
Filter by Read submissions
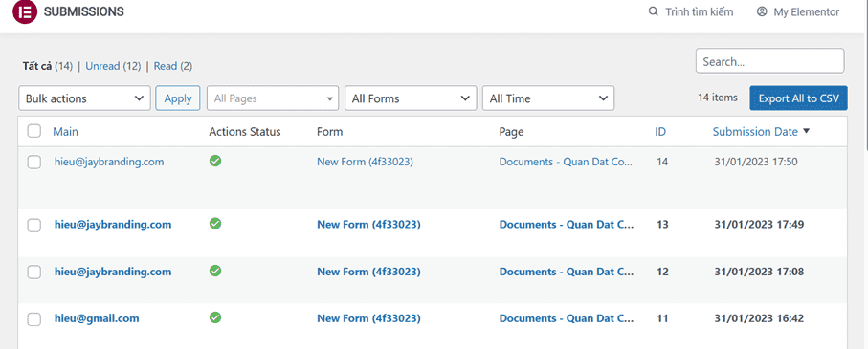tap(165, 66)
